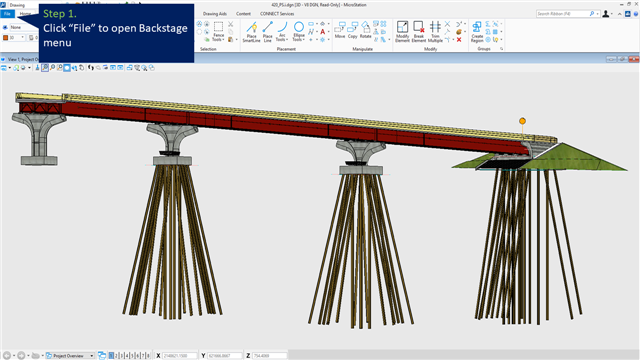Click the red Delete Element icon
Viewport: 640px width, 360px height.
pyautogui.click(x=459, y=40)
